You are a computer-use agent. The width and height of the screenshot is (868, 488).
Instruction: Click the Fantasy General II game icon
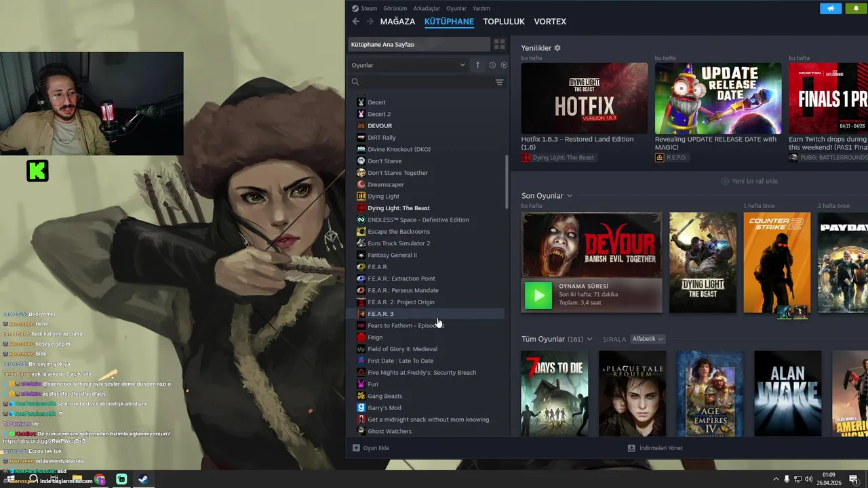pos(361,255)
